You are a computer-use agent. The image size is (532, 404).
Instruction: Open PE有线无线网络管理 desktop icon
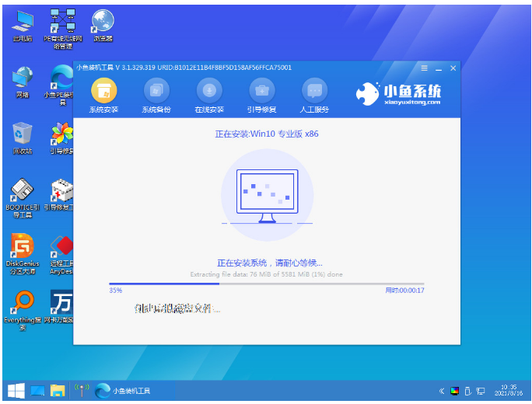pos(63,30)
